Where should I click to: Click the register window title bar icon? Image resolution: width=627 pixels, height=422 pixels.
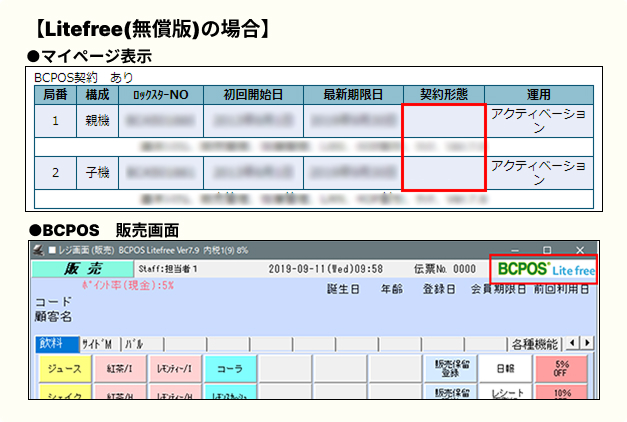click(37, 249)
